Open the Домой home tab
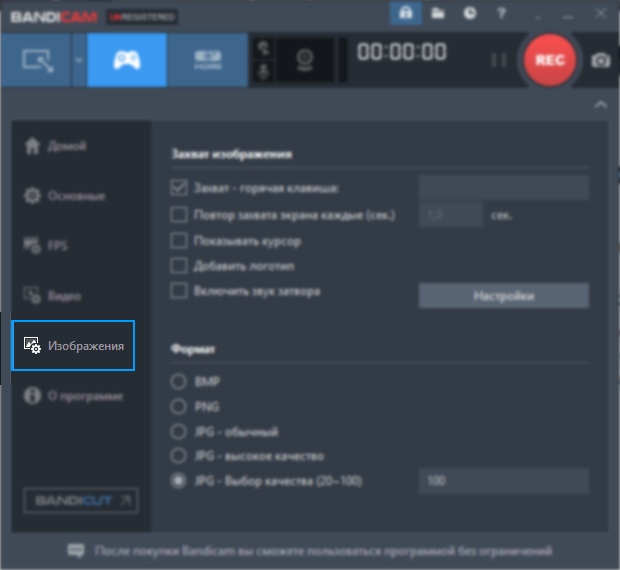This screenshot has width=620, height=570. (x=55, y=146)
